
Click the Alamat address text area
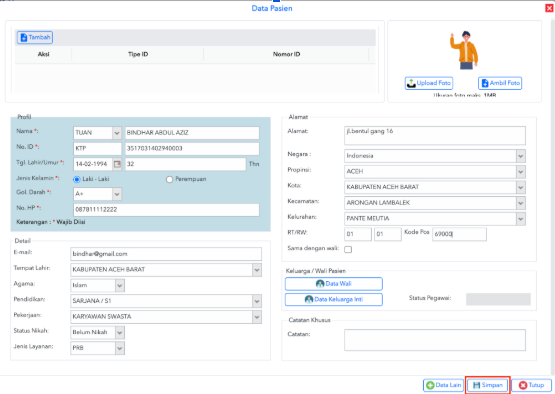(x=435, y=136)
